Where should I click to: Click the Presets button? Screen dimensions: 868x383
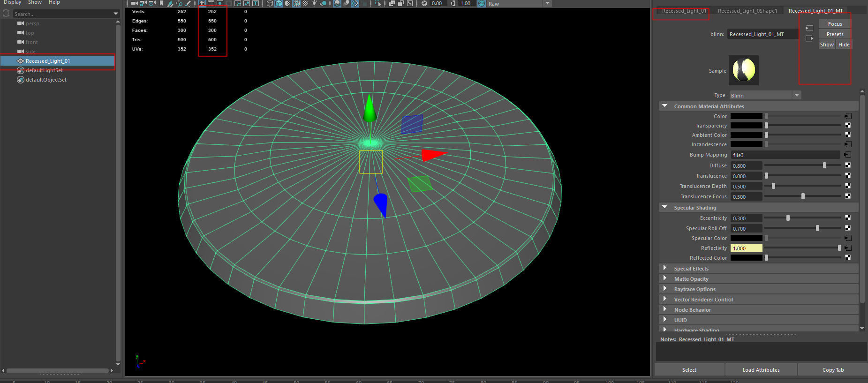(x=835, y=34)
